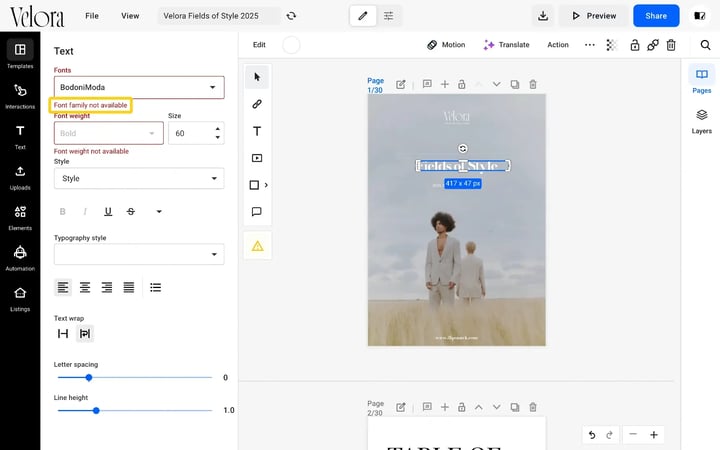Open the Pages panel
Viewport: 720px width, 450px height.
click(x=701, y=79)
